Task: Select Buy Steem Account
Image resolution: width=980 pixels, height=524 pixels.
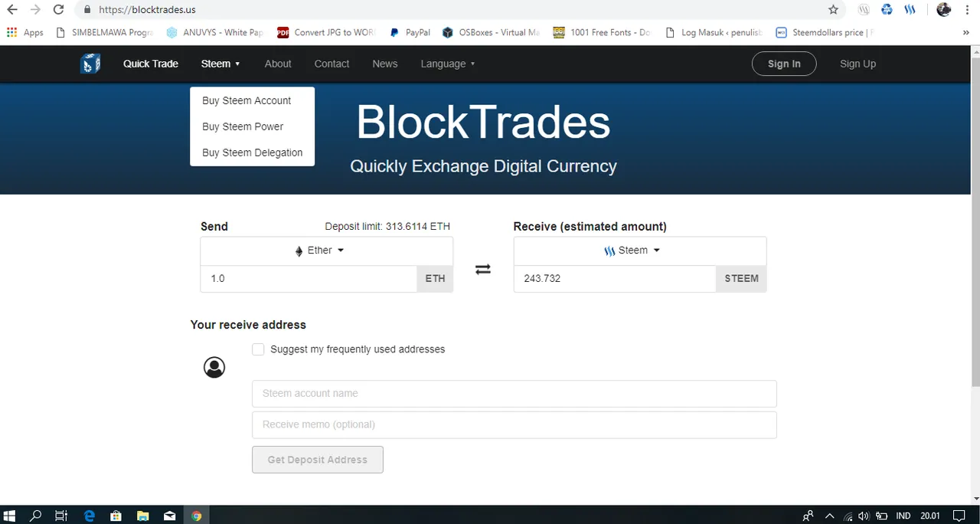Action: (247, 100)
